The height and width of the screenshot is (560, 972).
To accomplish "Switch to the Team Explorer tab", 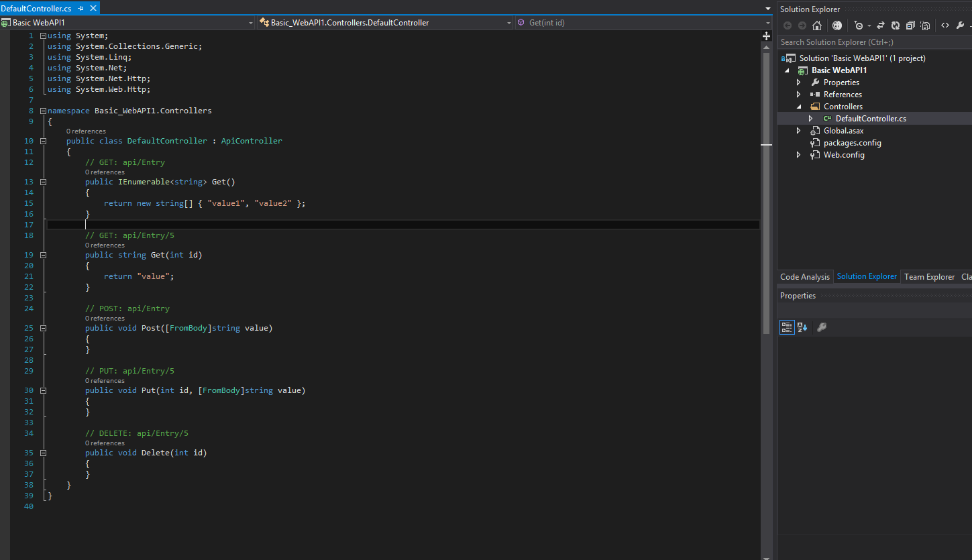I will [x=929, y=276].
